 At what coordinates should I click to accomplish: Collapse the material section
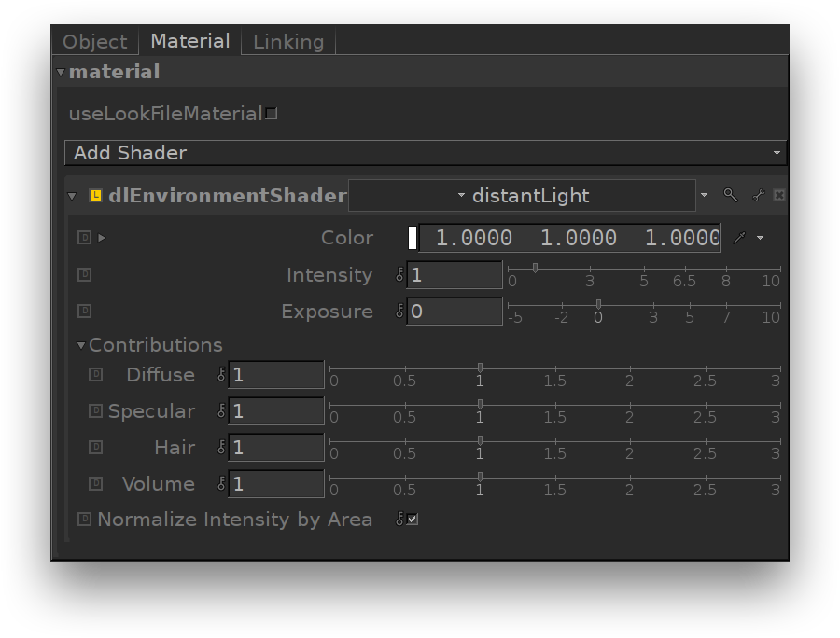pyautogui.click(x=61, y=72)
